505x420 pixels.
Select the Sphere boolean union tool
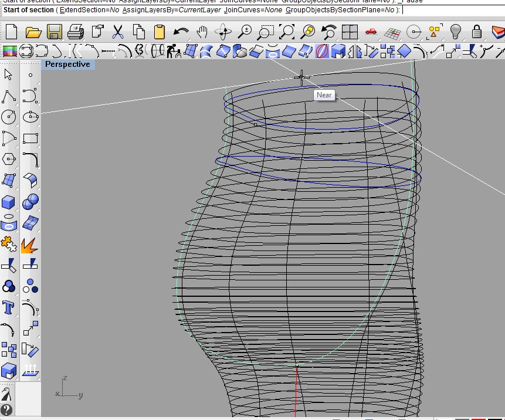(30, 202)
